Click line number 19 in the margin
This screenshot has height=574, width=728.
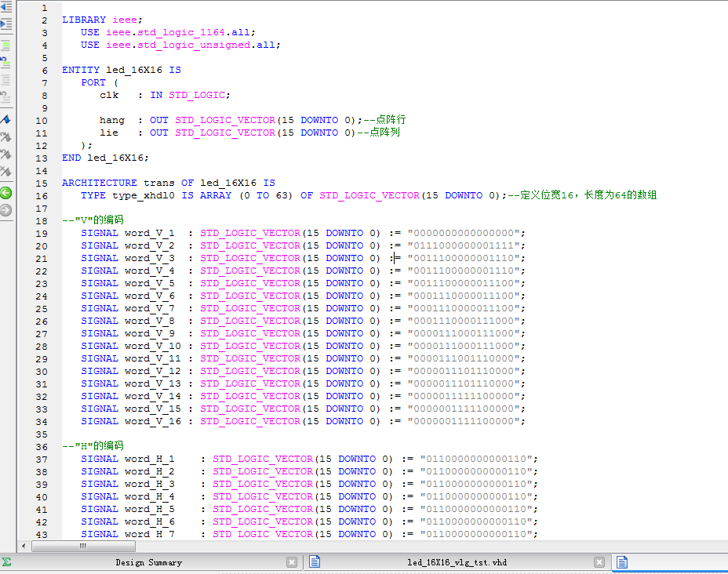tap(43, 232)
